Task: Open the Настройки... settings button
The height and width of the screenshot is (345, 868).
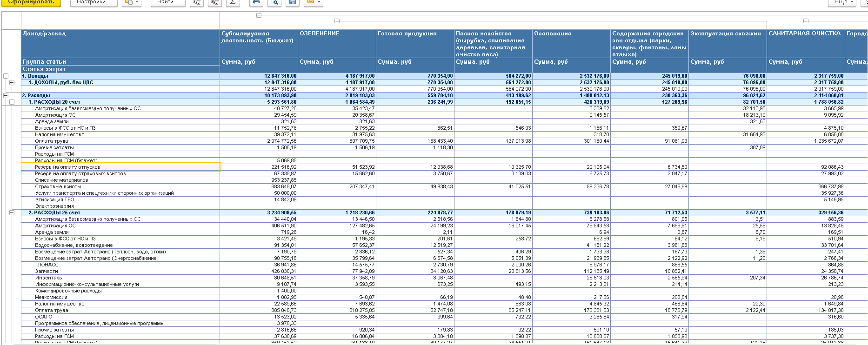Action: point(93,2)
